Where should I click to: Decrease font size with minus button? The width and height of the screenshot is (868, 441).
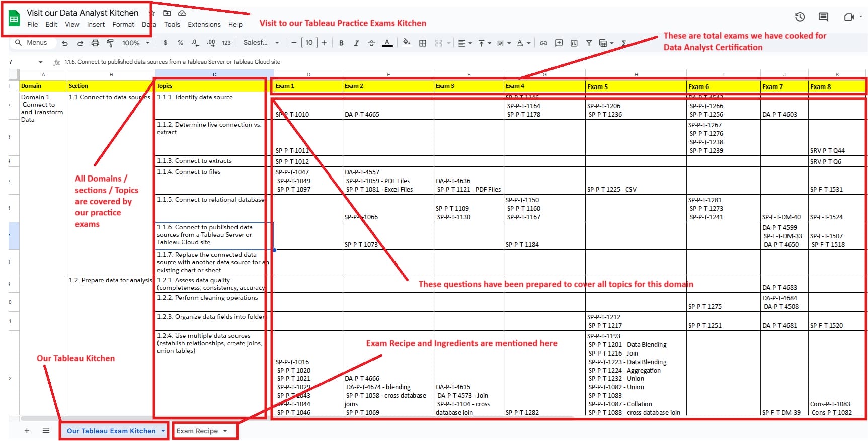(x=294, y=43)
